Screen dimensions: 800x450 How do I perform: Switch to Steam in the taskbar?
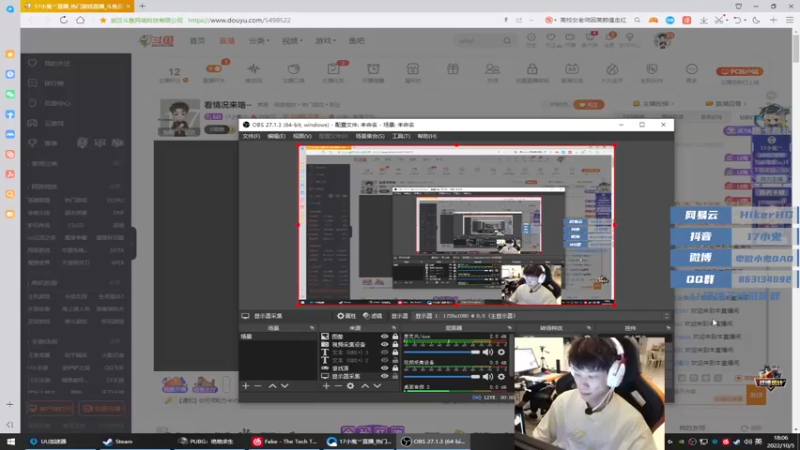click(x=118, y=441)
